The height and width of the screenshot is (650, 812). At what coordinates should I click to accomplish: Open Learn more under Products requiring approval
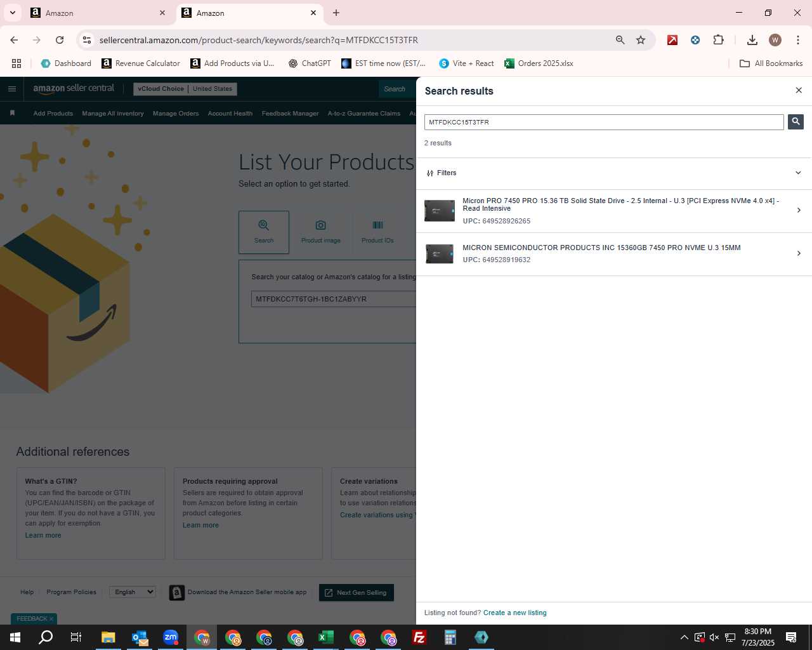click(200, 525)
